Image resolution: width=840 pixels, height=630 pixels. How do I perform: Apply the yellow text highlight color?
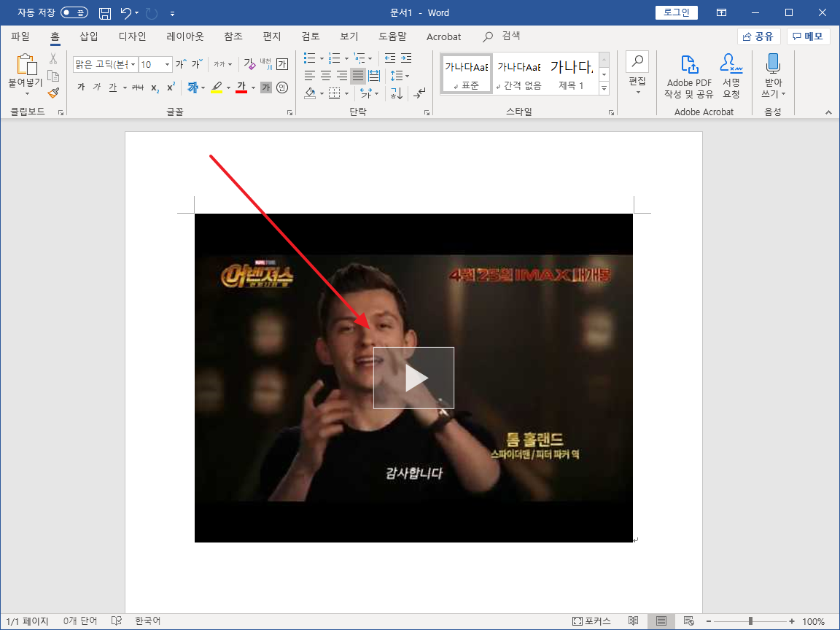(x=217, y=87)
